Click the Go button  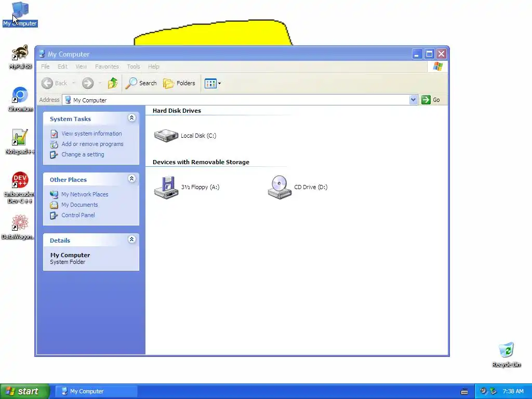431,100
